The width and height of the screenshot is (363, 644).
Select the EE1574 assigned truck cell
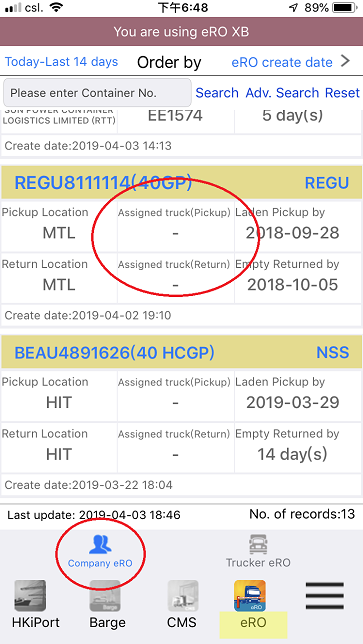pyautogui.click(x=175, y=116)
